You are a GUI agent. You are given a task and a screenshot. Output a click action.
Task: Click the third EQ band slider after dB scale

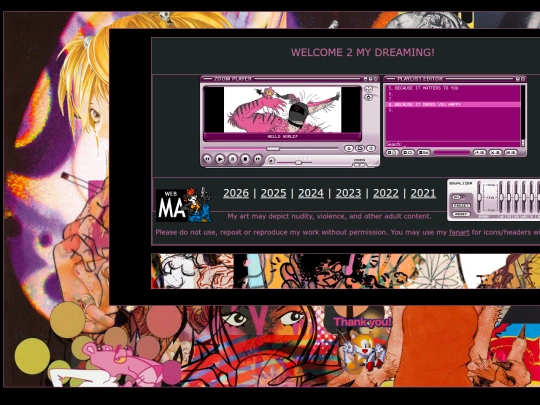click(x=516, y=198)
